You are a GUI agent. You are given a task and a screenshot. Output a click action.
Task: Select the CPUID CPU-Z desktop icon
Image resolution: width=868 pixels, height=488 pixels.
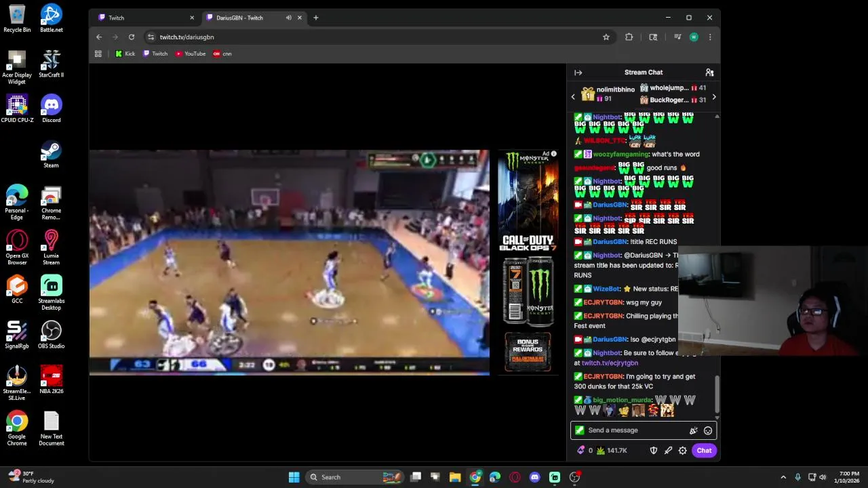17,109
